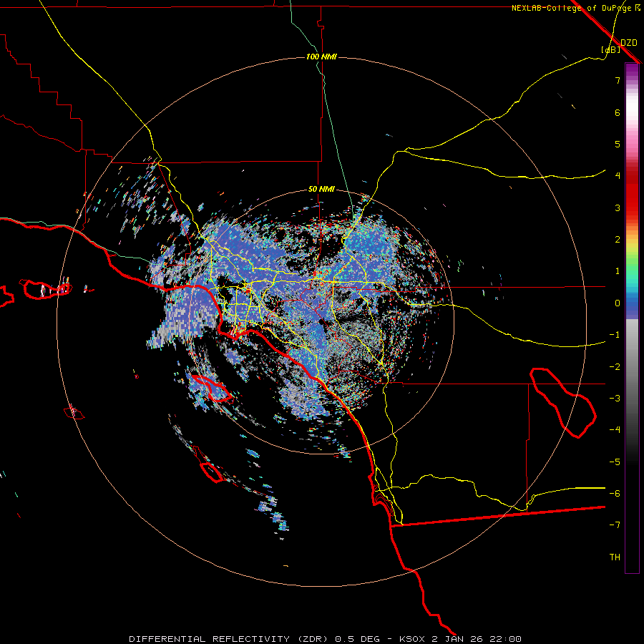This screenshot has height=644, width=644.
Task: Select the -1 dB scale value
Action: (x=615, y=335)
